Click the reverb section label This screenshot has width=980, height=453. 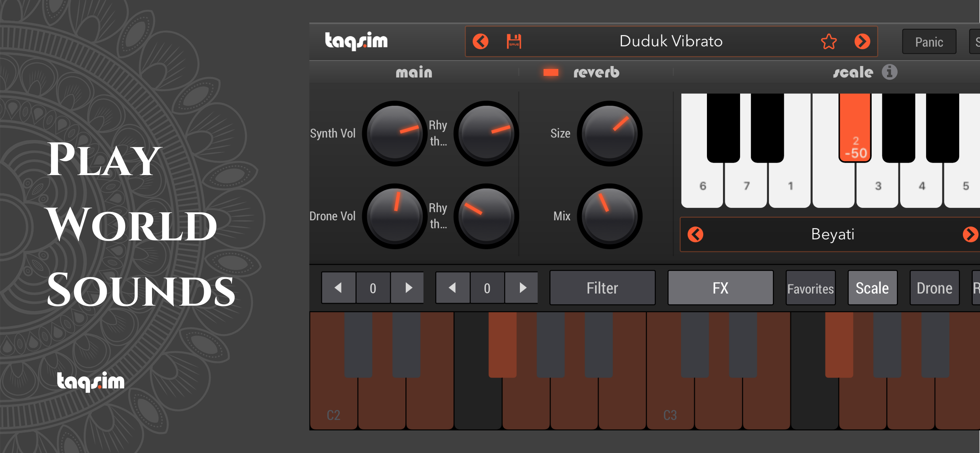(x=596, y=72)
